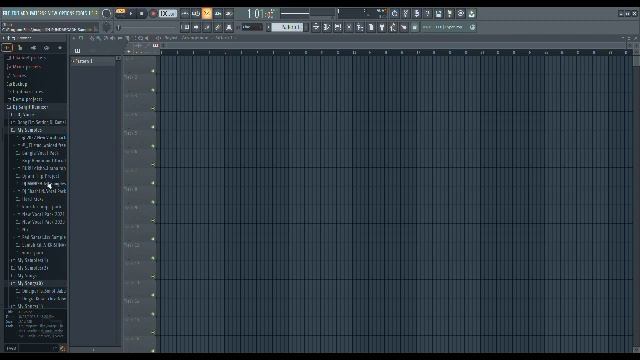Expand the Backup folder

pos(17,84)
